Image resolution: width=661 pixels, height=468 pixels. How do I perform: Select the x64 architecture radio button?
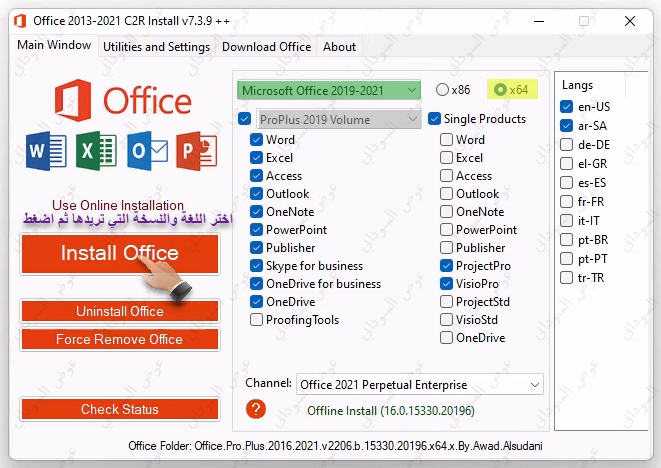[x=500, y=89]
